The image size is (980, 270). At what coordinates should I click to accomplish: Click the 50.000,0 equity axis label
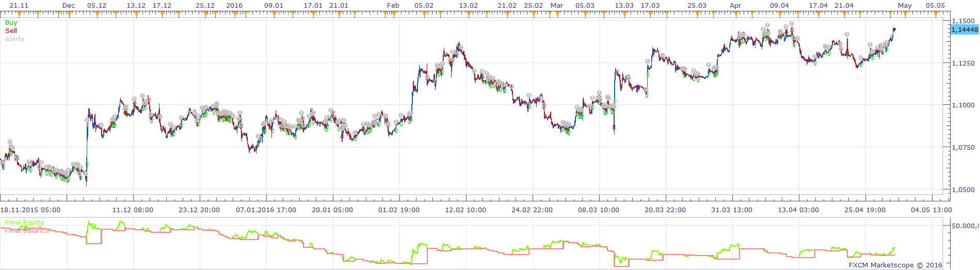click(x=965, y=226)
